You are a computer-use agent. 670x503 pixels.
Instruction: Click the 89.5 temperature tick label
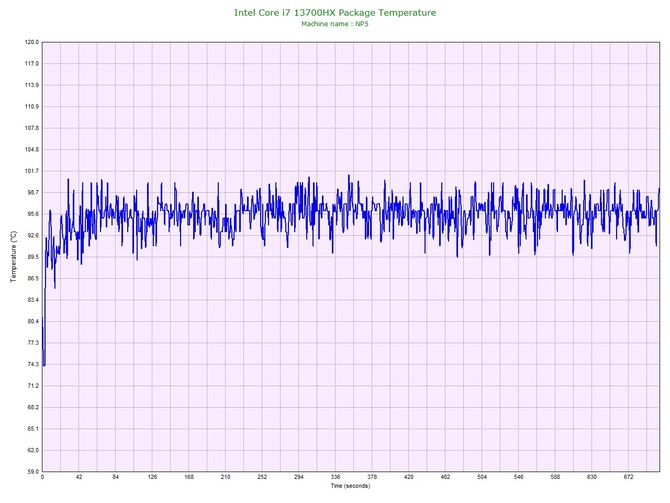pyautogui.click(x=33, y=257)
